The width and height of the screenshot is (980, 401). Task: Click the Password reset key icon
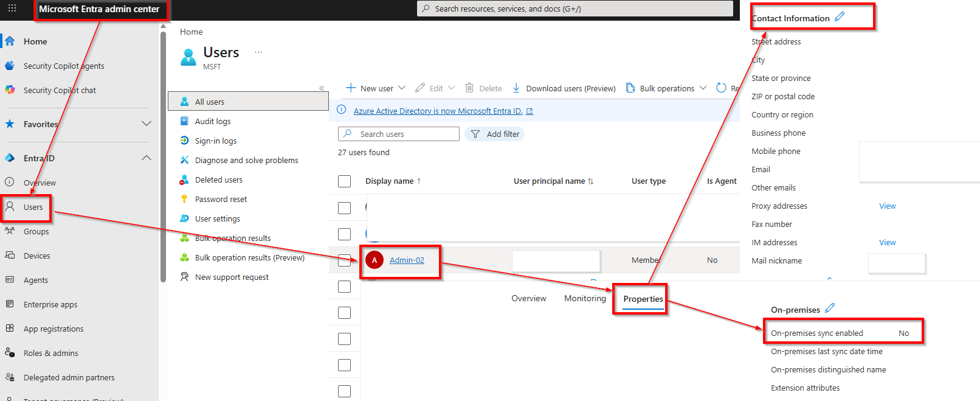tap(184, 199)
